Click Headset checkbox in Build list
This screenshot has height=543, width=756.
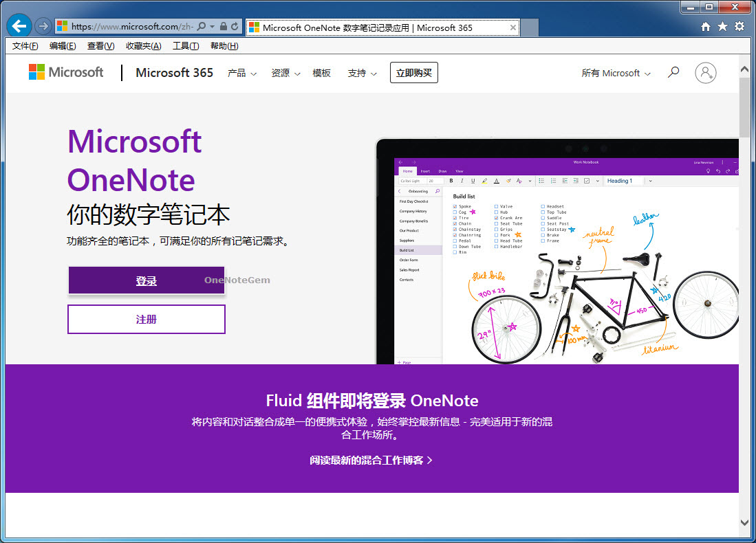(543, 206)
